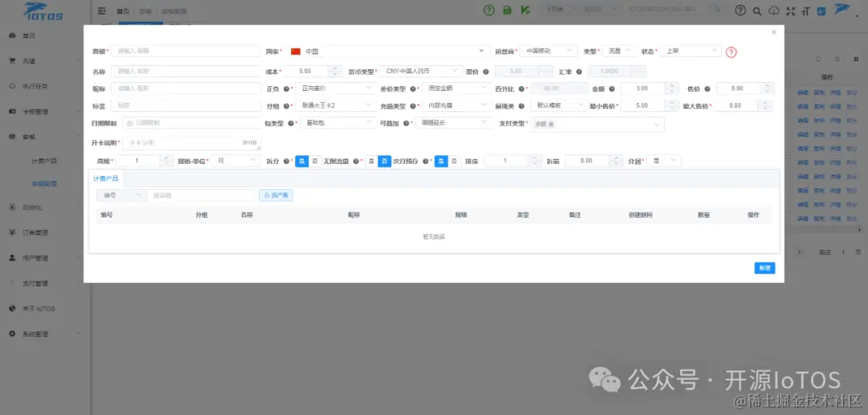Click help icon next to 可叠加
Image resolution: width=868 pixels, height=415 pixels.
point(406,123)
